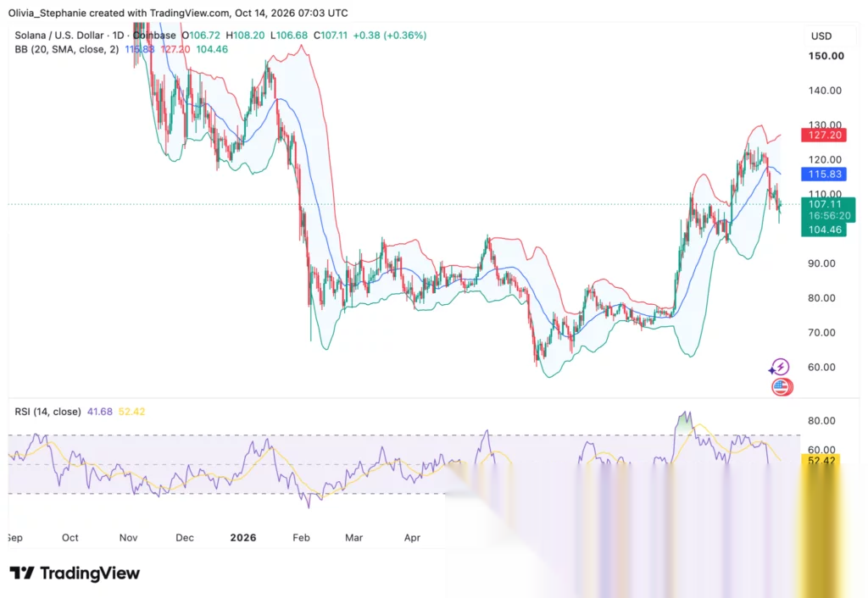Click the green 104.46 lower band label
Viewport: 868px width, 598px height.
pyautogui.click(x=824, y=230)
